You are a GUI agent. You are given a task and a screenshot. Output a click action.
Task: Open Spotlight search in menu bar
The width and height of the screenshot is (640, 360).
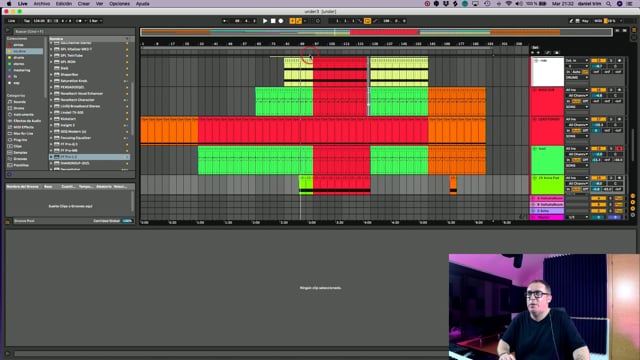point(609,4)
